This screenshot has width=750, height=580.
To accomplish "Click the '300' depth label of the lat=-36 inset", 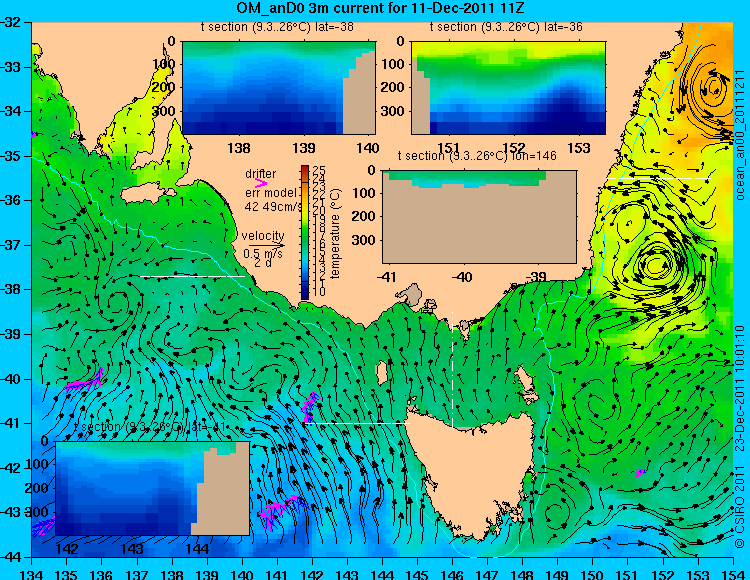I will (394, 111).
